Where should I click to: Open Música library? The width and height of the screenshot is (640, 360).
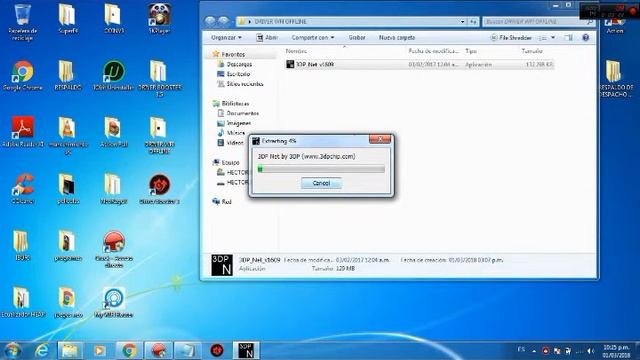pos(236,133)
